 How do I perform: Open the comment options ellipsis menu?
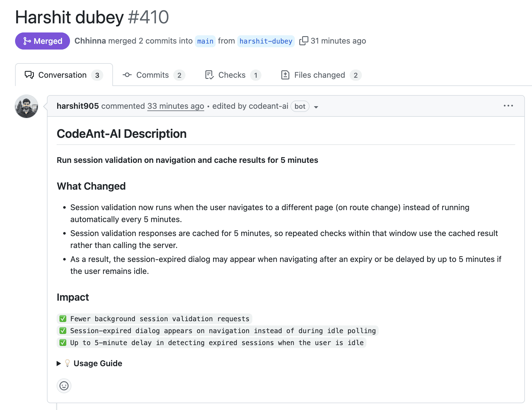(x=508, y=106)
